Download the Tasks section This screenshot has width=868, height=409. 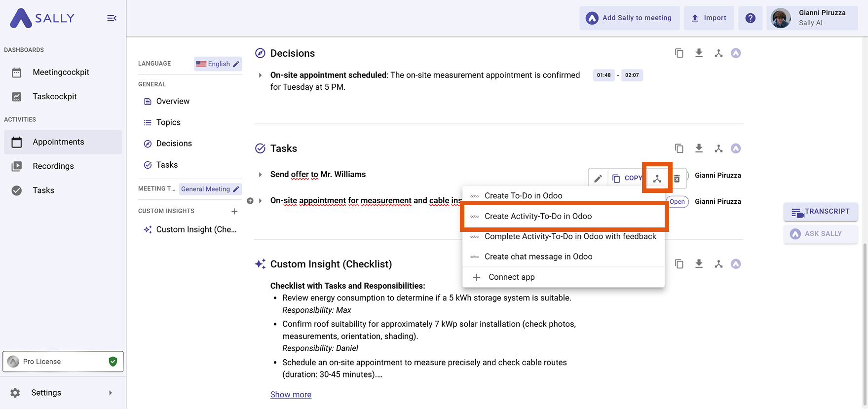(x=699, y=149)
